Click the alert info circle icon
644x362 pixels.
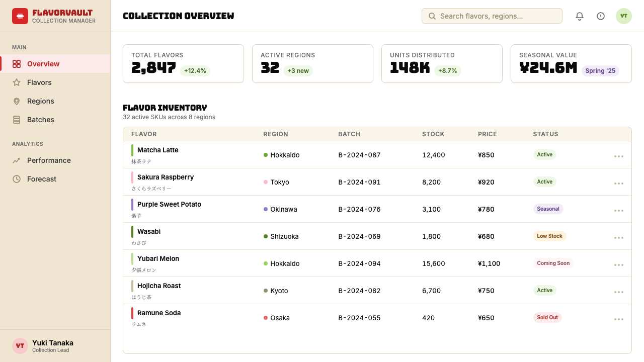point(601,16)
